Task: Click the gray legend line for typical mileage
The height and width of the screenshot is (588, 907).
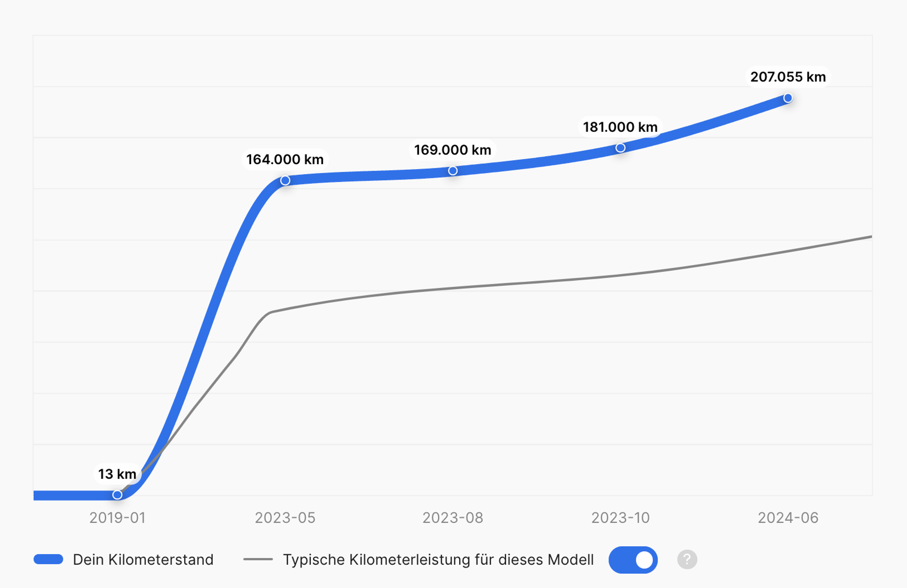Action: tap(258, 559)
